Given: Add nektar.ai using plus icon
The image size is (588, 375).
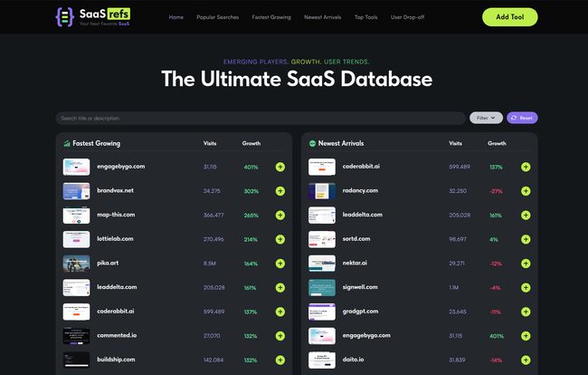Looking at the screenshot, I should [x=526, y=264].
